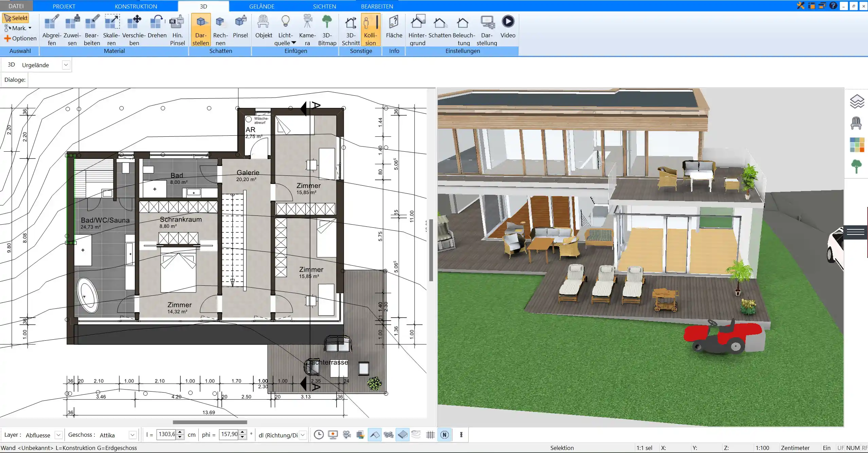Toggle the north arrow N button
The width and height of the screenshot is (868, 453).
click(445, 435)
